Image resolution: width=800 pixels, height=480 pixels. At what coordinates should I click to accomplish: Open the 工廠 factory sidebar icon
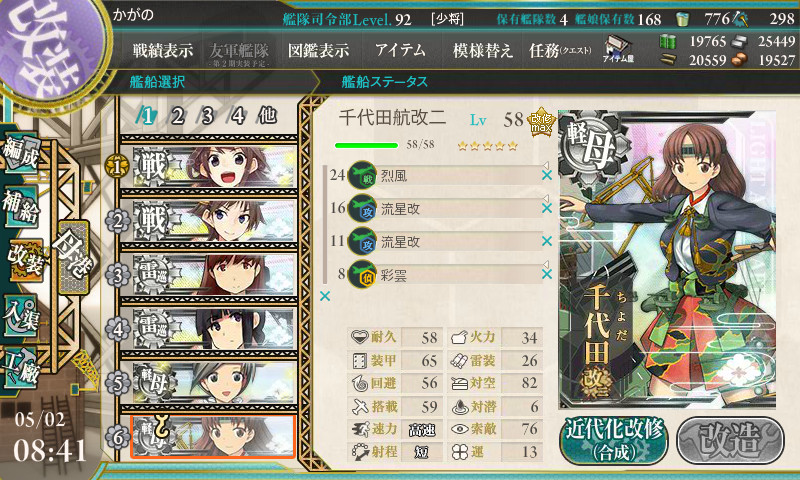pyautogui.click(x=20, y=369)
